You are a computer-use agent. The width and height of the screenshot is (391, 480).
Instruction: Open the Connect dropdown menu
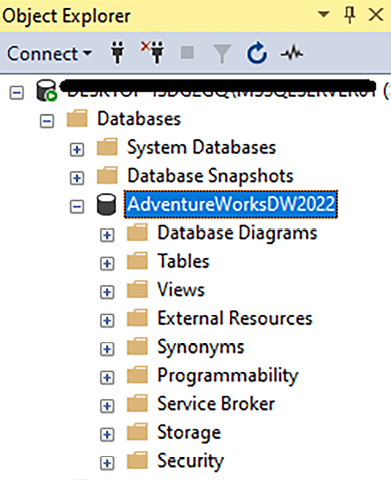49,54
